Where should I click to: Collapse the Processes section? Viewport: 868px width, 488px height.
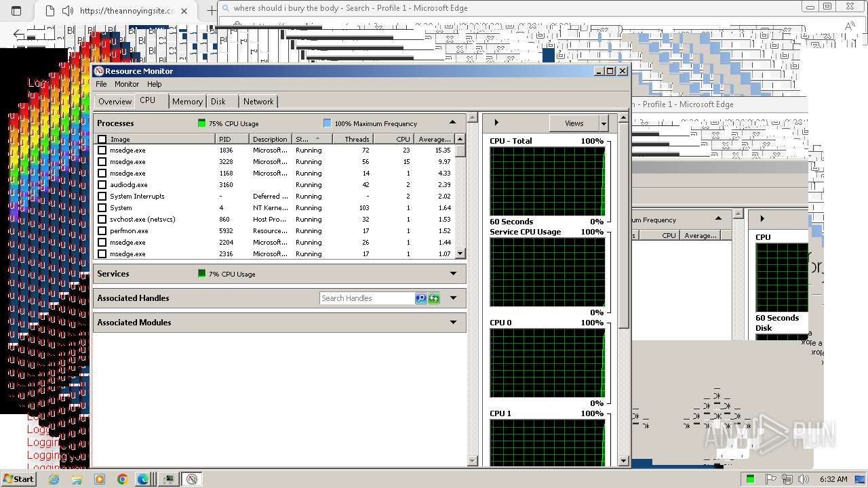point(453,123)
